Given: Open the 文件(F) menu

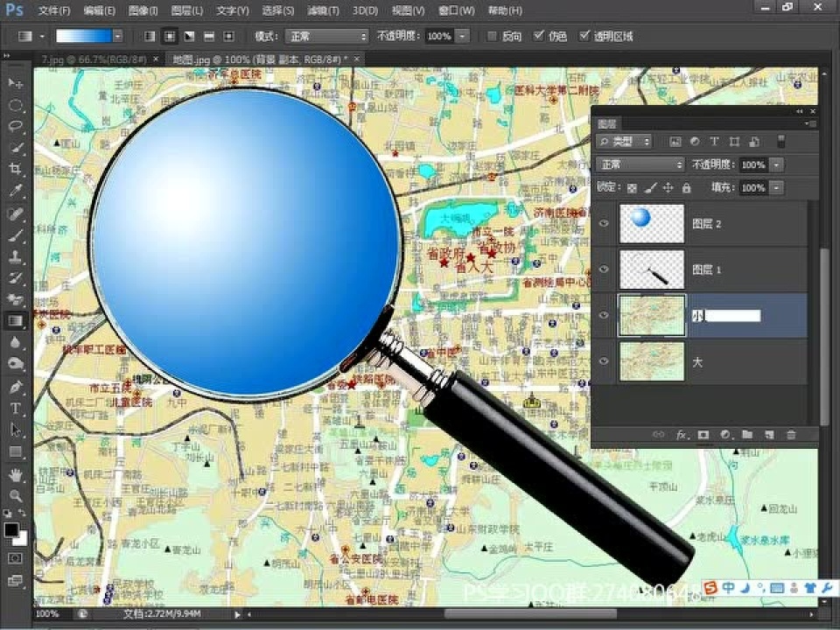Looking at the screenshot, I should pyautogui.click(x=54, y=10).
